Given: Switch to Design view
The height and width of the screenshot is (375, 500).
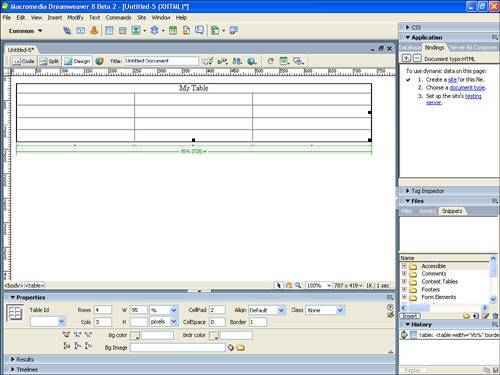Looking at the screenshot, I should pyautogui.click(x=77, y=61).
